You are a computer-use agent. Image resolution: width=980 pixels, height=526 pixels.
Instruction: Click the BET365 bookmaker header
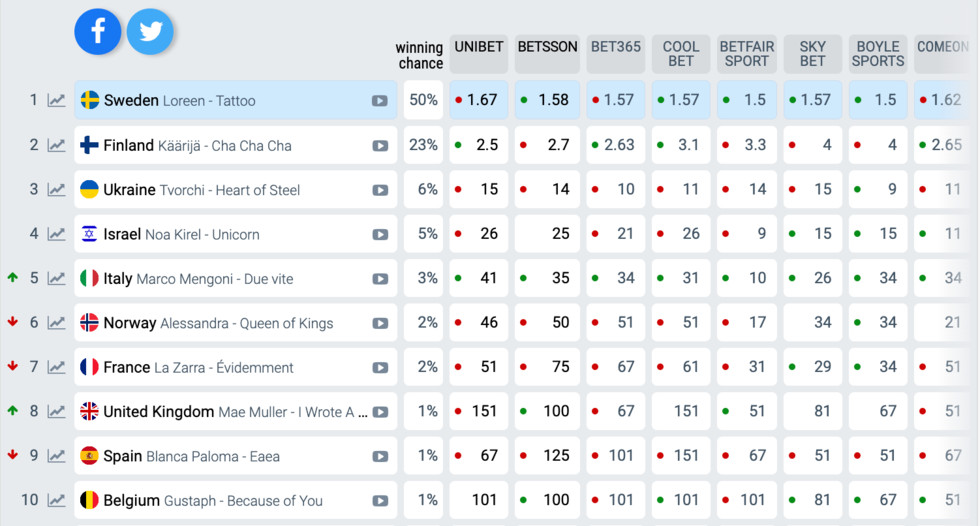[615, 47]
